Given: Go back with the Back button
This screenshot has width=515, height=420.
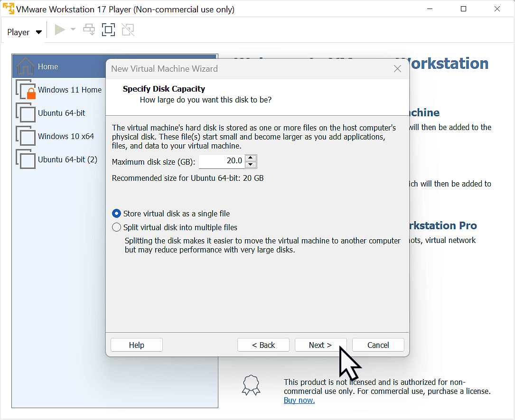Looking at the screenshot, I should (263, 345).
